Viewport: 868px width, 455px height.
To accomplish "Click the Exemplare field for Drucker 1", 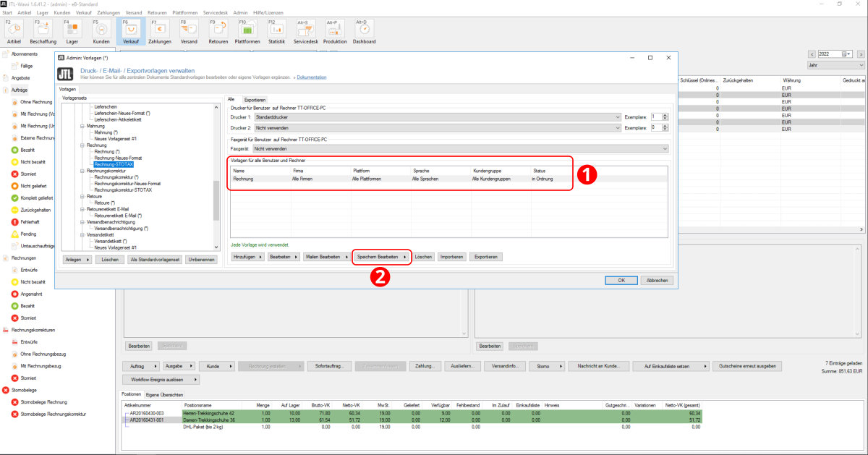I will 655,116.
